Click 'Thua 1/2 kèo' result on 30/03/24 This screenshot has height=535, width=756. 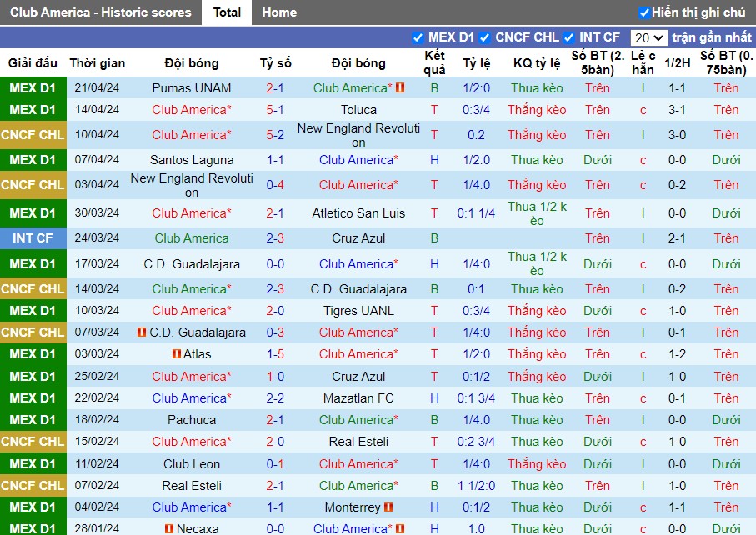click(537, 213)
